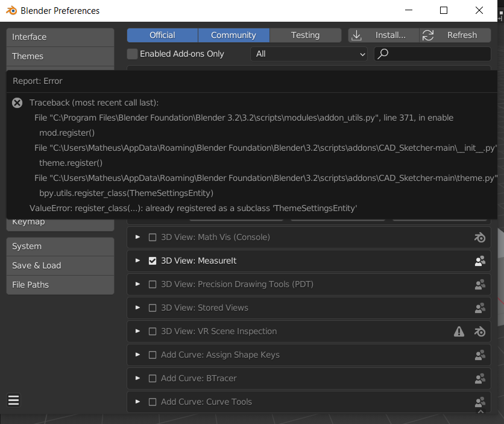Enable the Enabled Add-ons Only checkbox

(x=132, y=54)
